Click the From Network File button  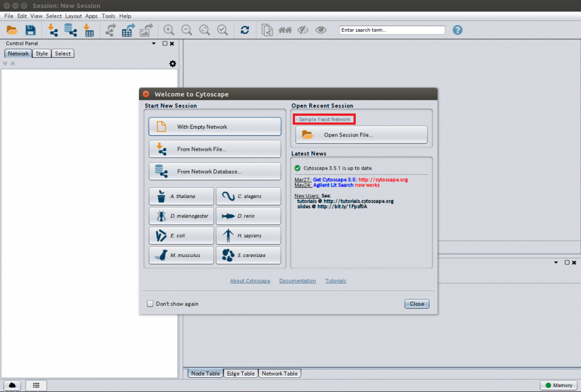[215, 149]
